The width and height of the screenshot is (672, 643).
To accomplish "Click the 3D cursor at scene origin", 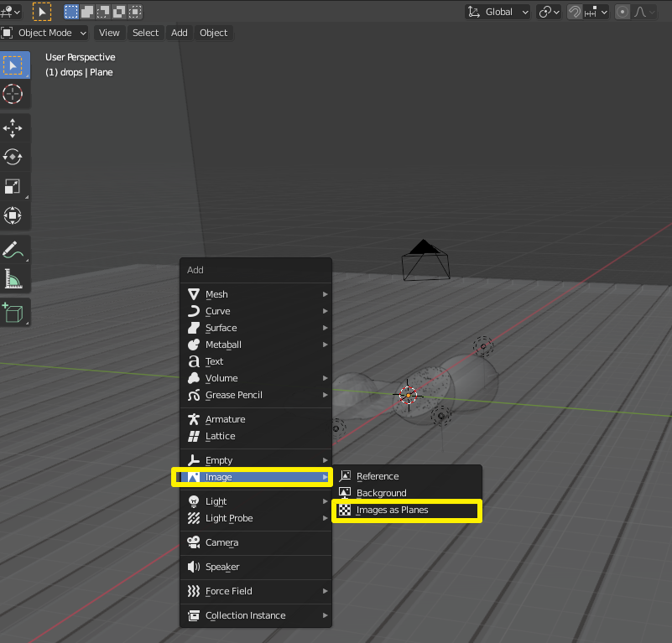I will [x=408, y=396].
